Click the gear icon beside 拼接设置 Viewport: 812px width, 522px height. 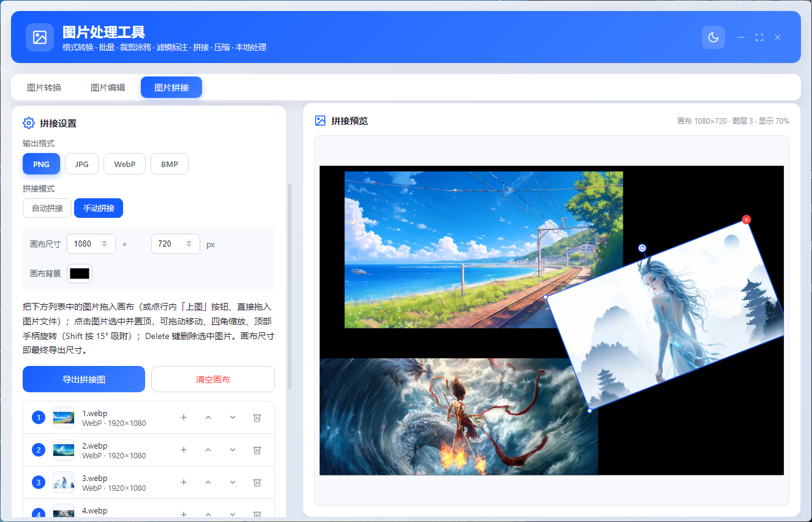28,123
